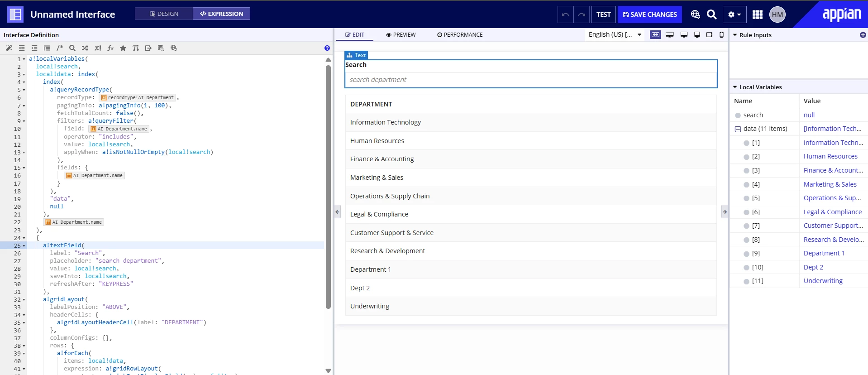Click the indent code icon
Image resolution: width=868 pixels, height=375 pixels.
(34, 48)
